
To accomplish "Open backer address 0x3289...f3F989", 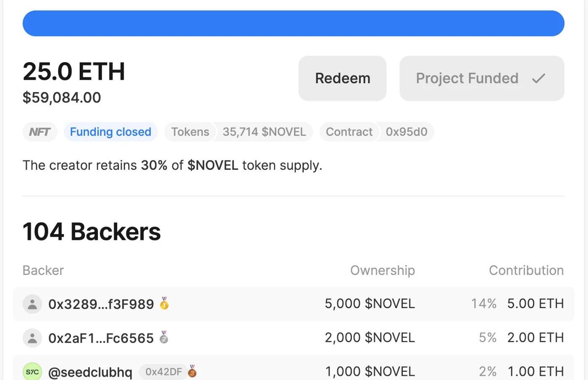I will tap(101, 304).
